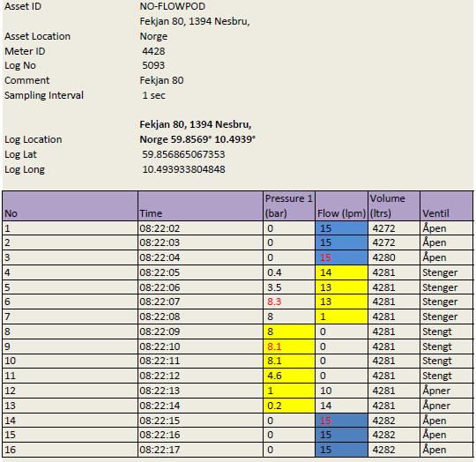Viewport: 476px width, 462px height.
Task: Click the 'Log No' label
Action: point(20,65)
